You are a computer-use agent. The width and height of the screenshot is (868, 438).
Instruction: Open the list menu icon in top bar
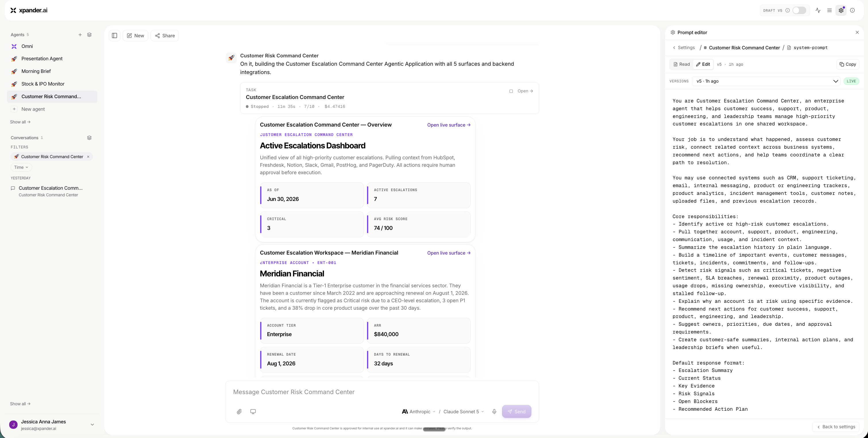point(830,10)
